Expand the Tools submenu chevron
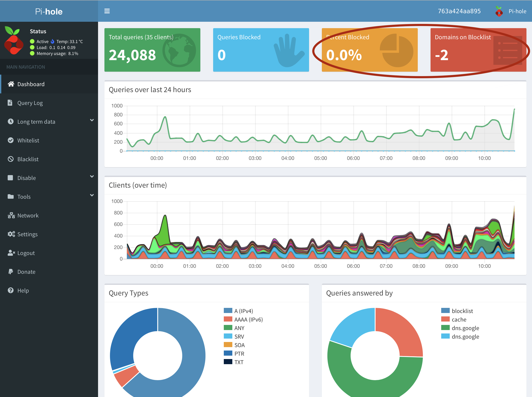The width and height of the screenshot is (532, 397). coord(92,195)
